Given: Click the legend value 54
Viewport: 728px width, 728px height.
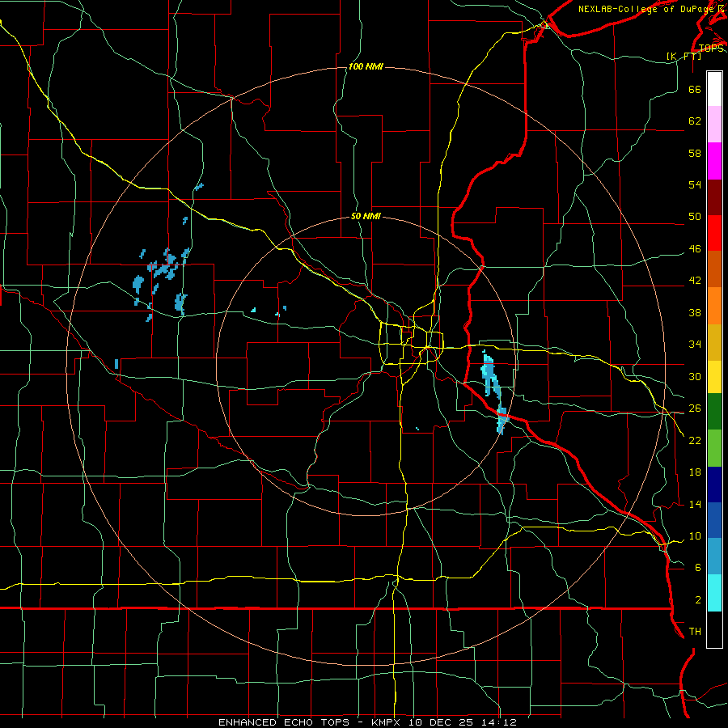Looking at the screenshot, I should (695, 184).
